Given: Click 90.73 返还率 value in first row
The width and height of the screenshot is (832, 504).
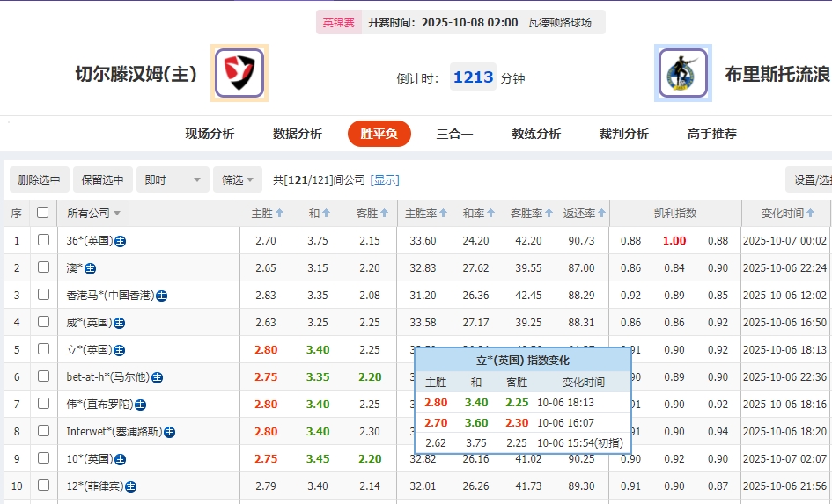Looking at the screenshot, I should coord(582,241).
